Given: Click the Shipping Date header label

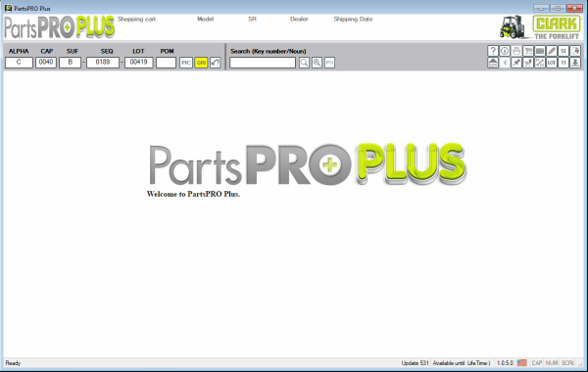Looking at the screenshot, I should [x=353, y=20].
